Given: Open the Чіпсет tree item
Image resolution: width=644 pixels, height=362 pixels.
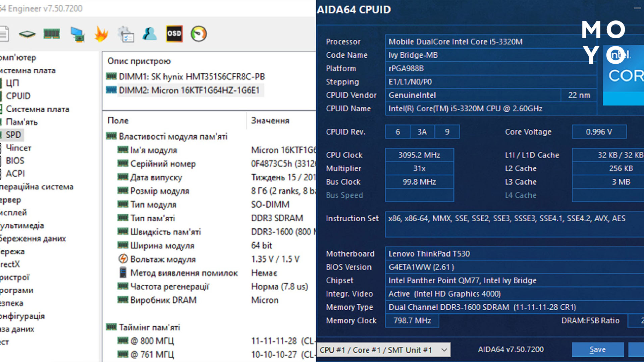Looking at the screenshot, I should [x=18, y=148].
